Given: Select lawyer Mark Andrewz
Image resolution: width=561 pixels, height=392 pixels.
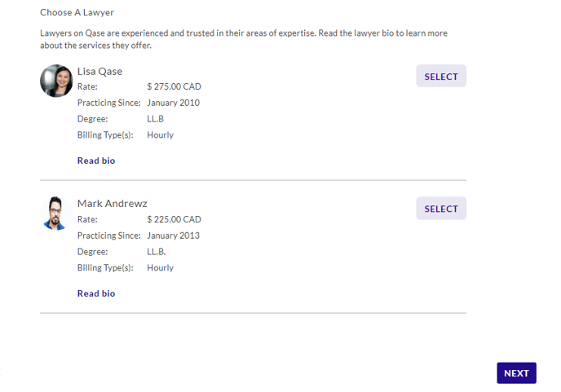Looking at the screenshot, I should 440,209.
